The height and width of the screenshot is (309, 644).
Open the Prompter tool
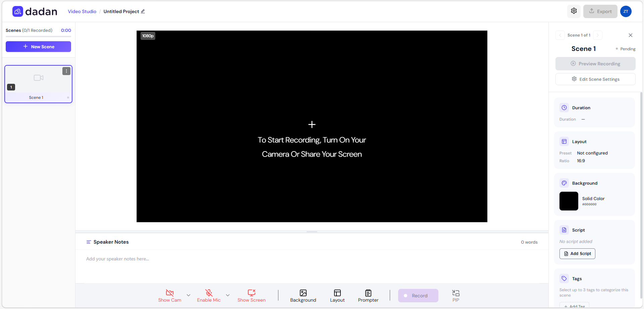click(x=368, y=295)
